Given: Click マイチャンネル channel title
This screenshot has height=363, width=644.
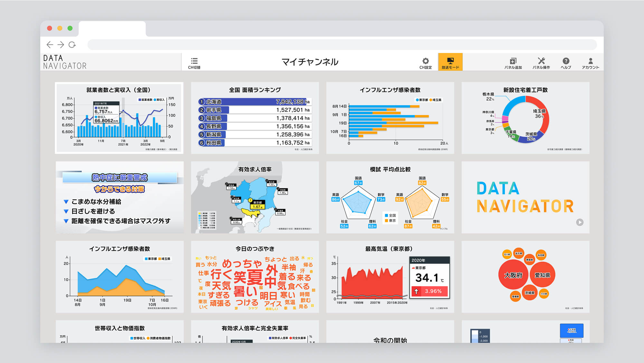Looking at the screenshot, I should (x=310, y=62).
